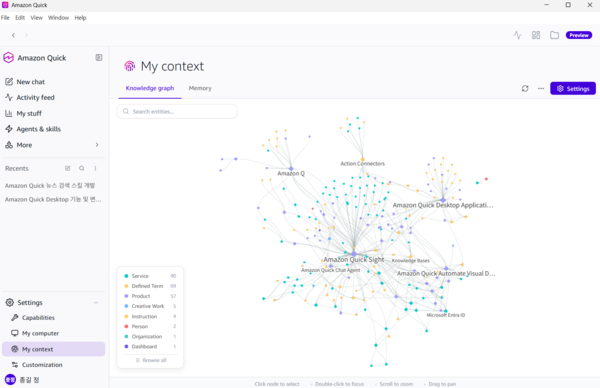Select Amazon Quick Desktop Application node
This screenshot has height=388, width=600.
(443, 200)
